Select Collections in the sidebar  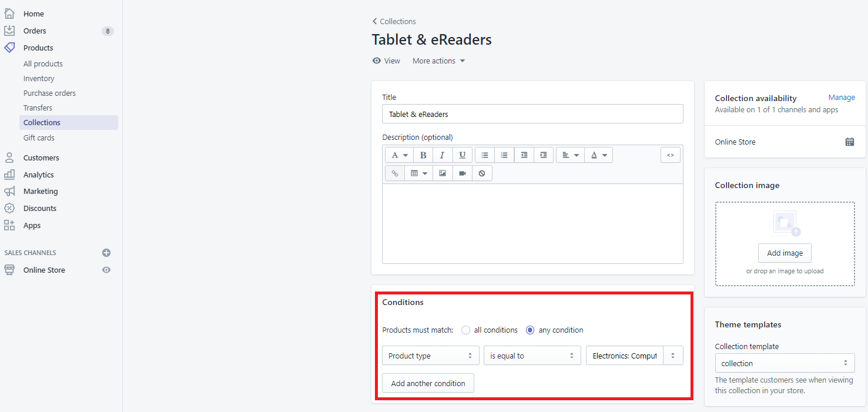(69, 122)
